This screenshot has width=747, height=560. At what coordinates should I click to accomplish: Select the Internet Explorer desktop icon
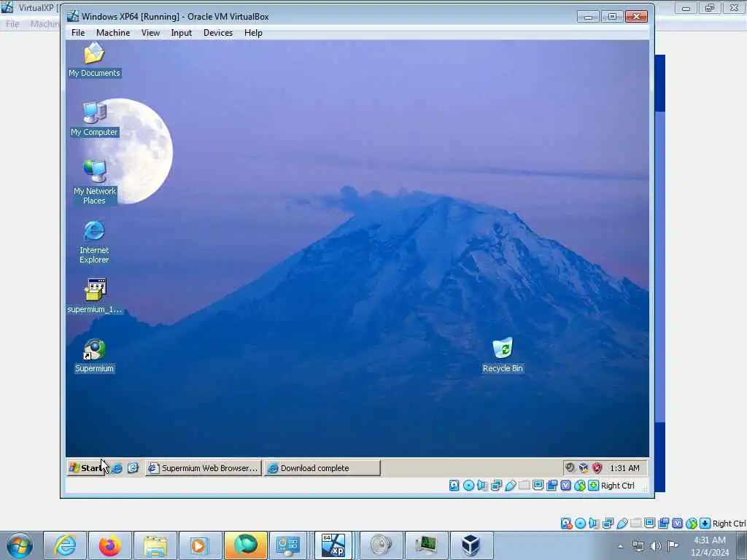(x=94, y=242)
